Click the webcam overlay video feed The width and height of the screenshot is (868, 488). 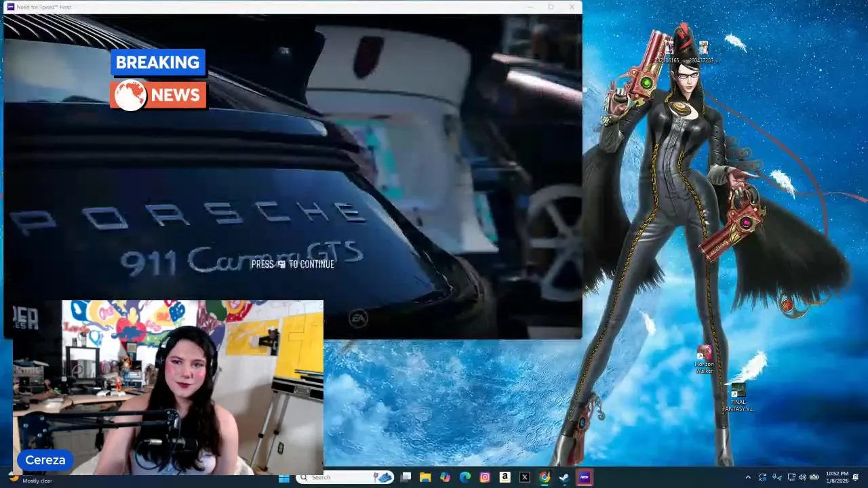click(168, 387)
